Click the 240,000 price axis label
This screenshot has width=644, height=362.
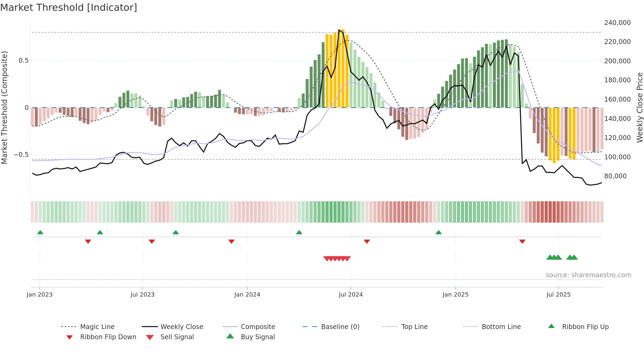[x=617, y=23]
